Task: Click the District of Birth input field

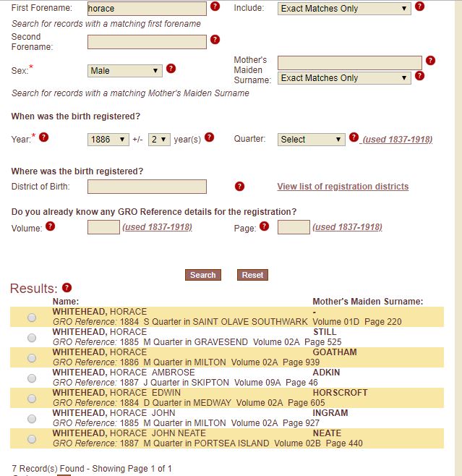Action: 147,187
